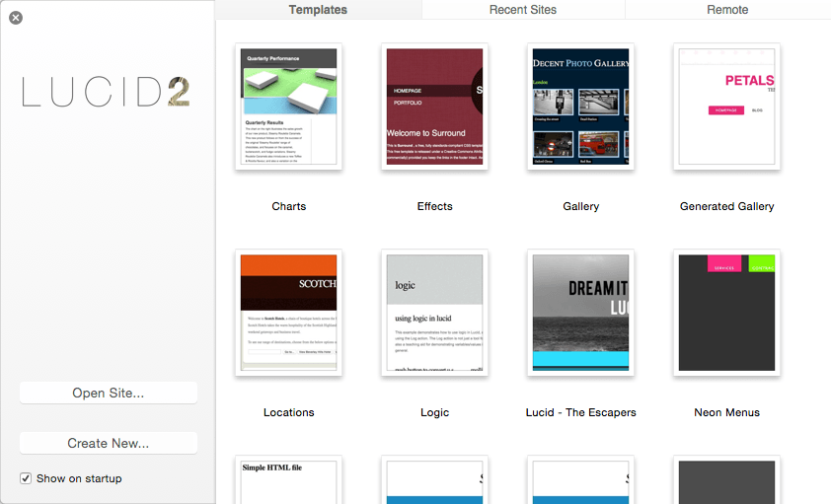Select the Charts template thumbnail
The width and height of the screenshot is (831, 504).
(x=289, y=107)
